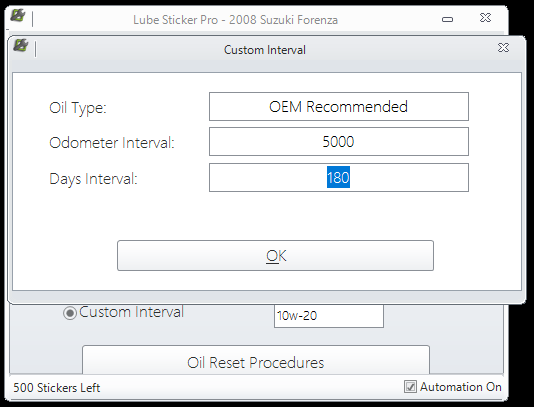Confirm the dialog with the OK button
The image size is (534, 407).
(275, 255)
